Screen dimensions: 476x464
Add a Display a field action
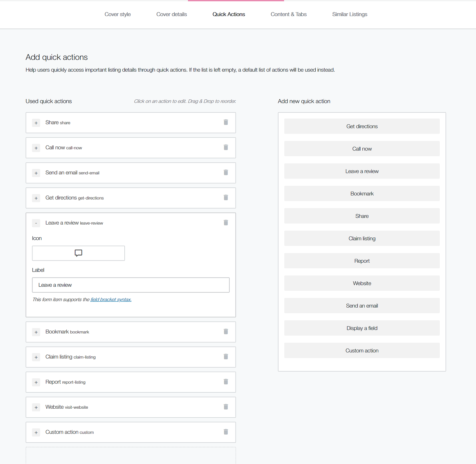(x=362, y=328)
